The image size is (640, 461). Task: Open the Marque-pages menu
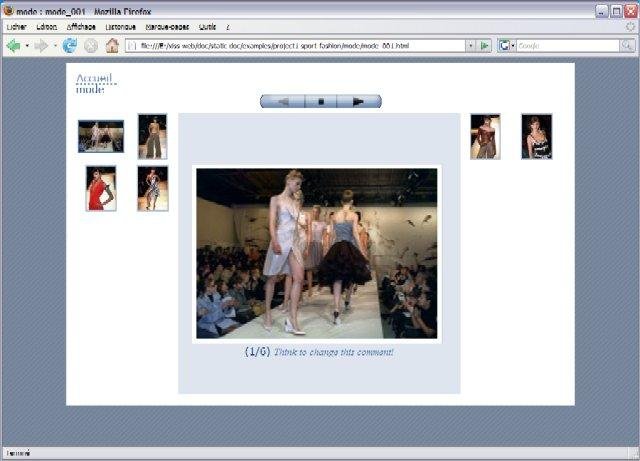(x=167, y=27)
